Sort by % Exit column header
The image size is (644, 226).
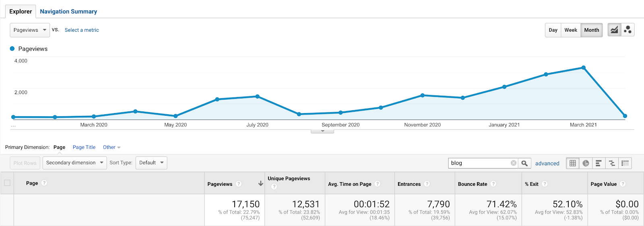(532, 184)
